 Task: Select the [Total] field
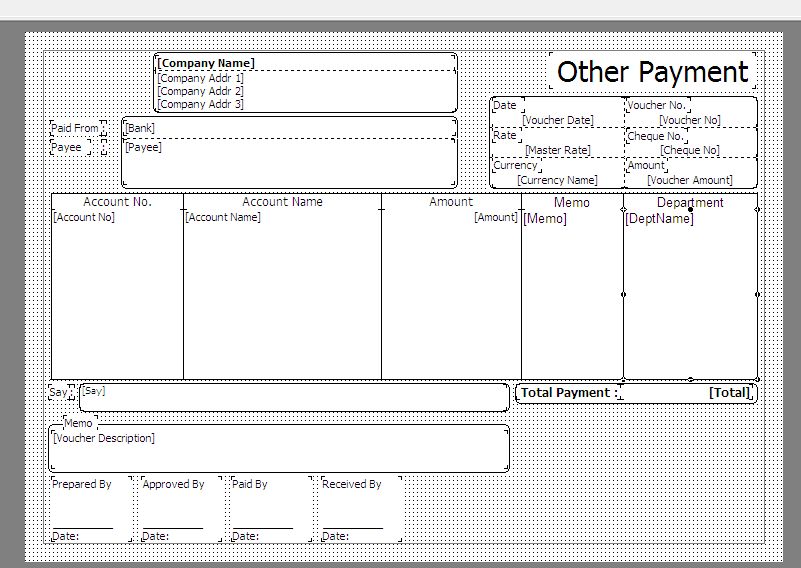point(729,393)
